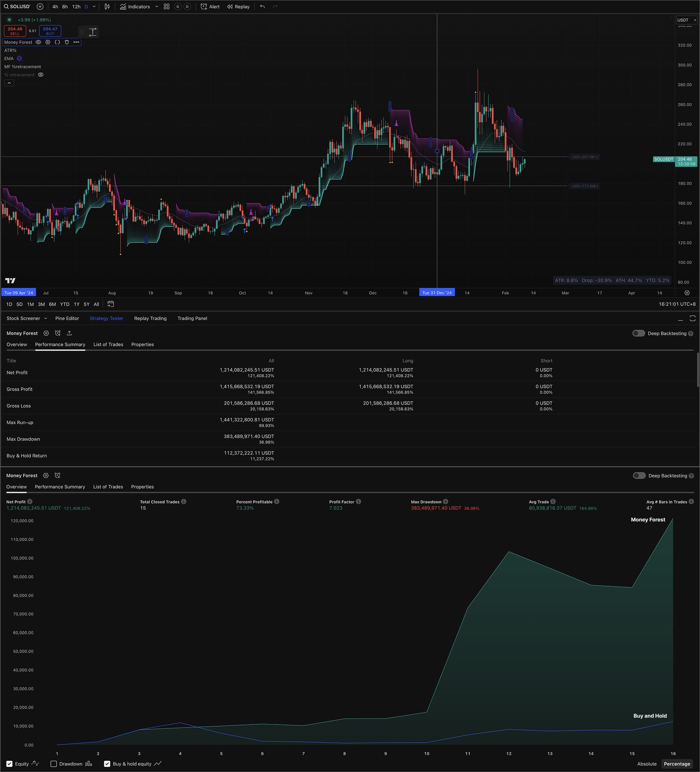Switch equity chart to Absolute view
Viewport: 700px width, 772px height.
(647, 764)
